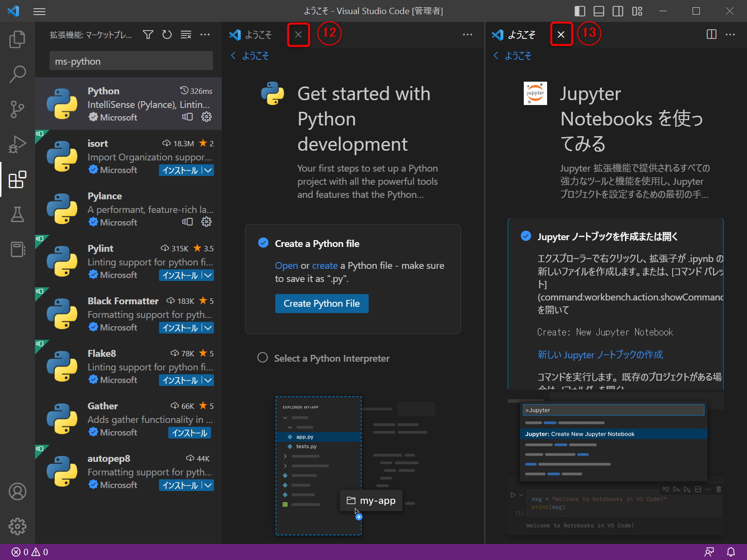Open install dropdown arrow for autopep8
747x560 pixels.
(208, 485)
